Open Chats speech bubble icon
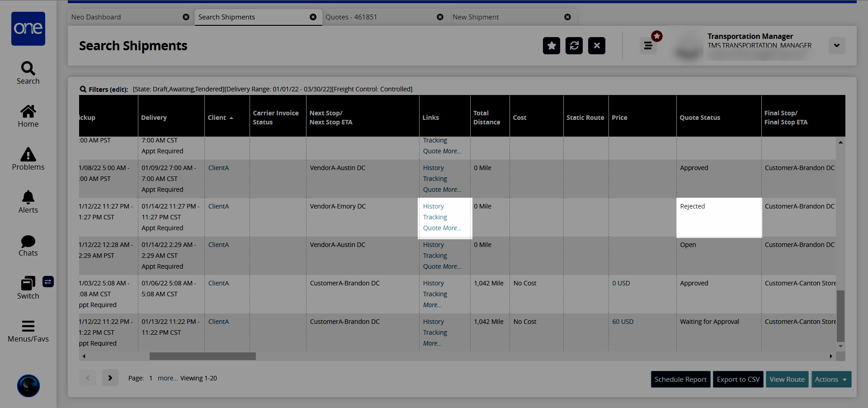 coord(28,241)
